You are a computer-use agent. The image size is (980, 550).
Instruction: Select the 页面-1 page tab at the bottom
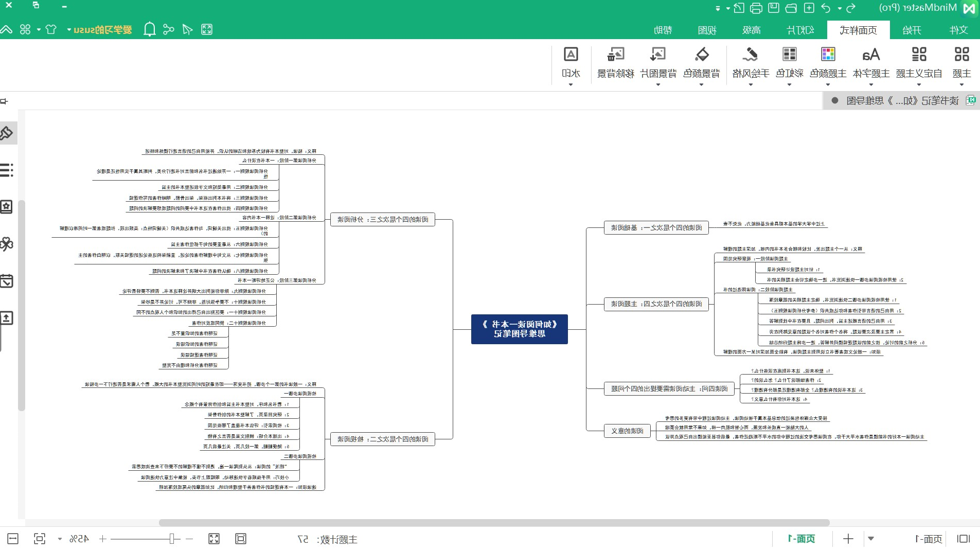[801, 539]
